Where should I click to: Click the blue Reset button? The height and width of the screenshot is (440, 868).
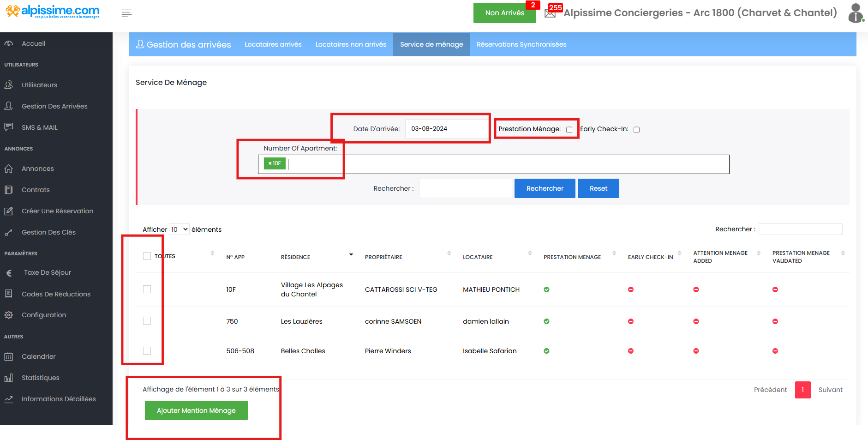point(598,188)
